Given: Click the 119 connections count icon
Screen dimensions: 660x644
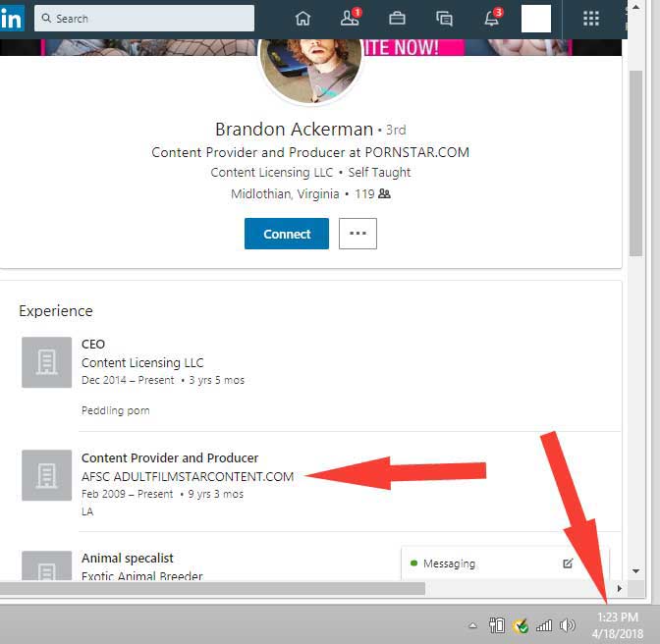Looking at the screenshot, I should point(384,194).
